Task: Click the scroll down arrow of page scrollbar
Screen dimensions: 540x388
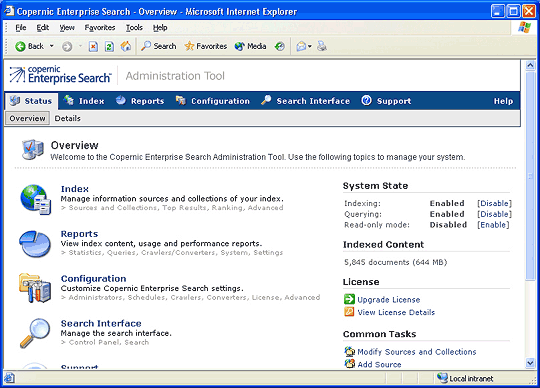Action: [x=530, y=363]
